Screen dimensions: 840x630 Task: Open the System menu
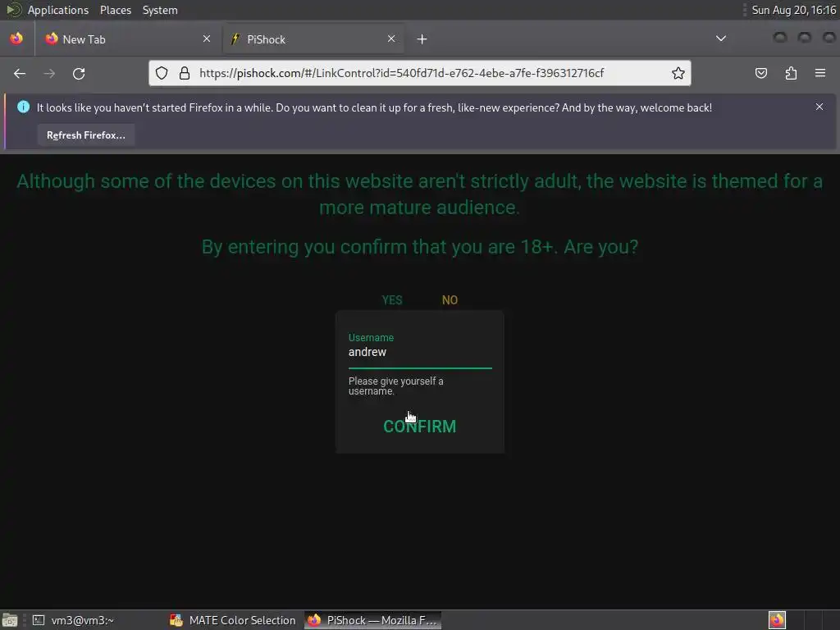pyautogui.click(x=160, y=10)
